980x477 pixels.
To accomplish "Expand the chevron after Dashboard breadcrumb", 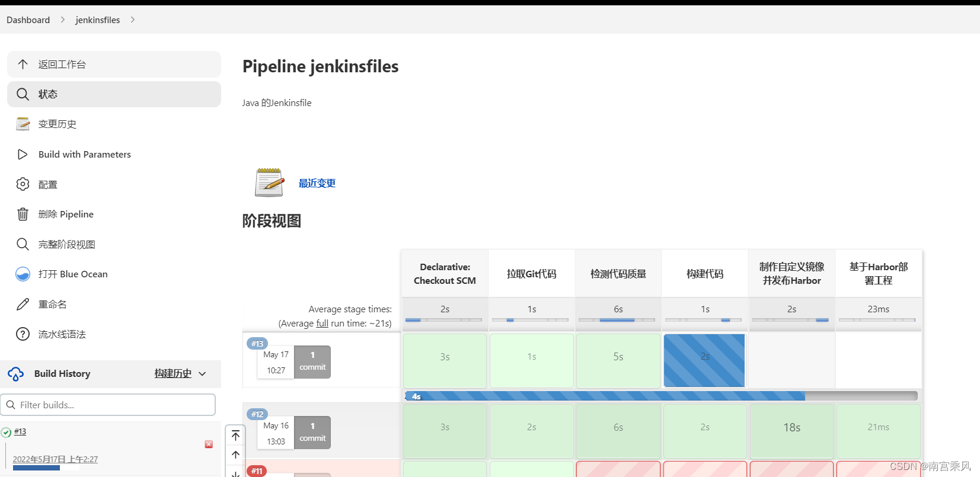I will tap(62, 20).
